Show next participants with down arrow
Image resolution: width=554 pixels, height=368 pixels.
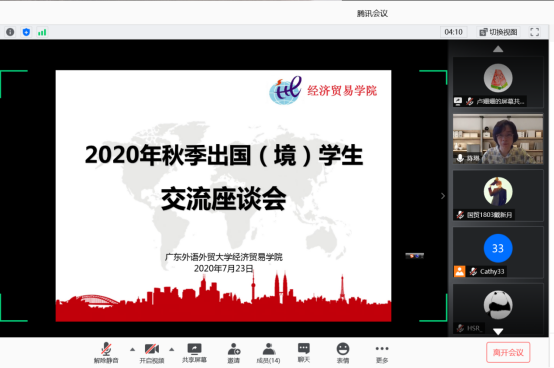coord(498,331)
